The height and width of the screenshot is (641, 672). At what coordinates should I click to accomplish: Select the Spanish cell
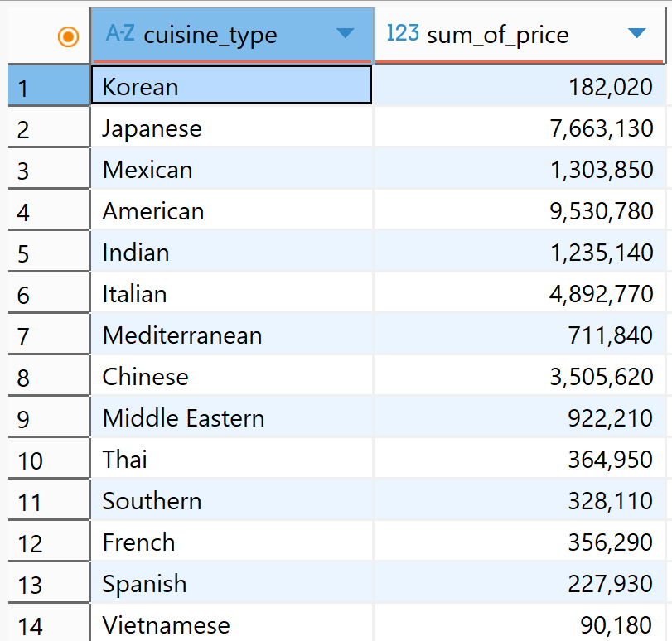pos(231,583)
